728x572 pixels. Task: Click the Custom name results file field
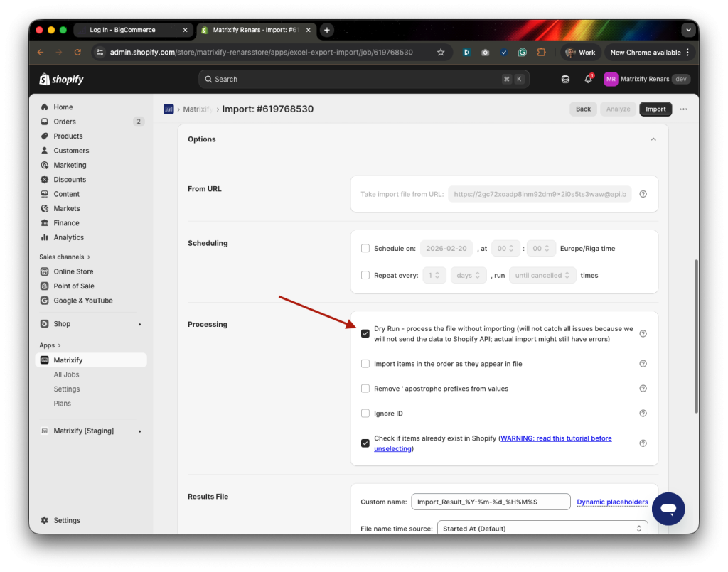pyautogui.click(x=490, y=501)
